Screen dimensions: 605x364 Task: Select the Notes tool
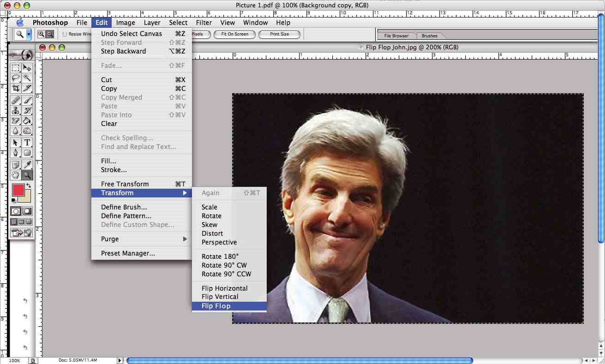click(16, 165)
